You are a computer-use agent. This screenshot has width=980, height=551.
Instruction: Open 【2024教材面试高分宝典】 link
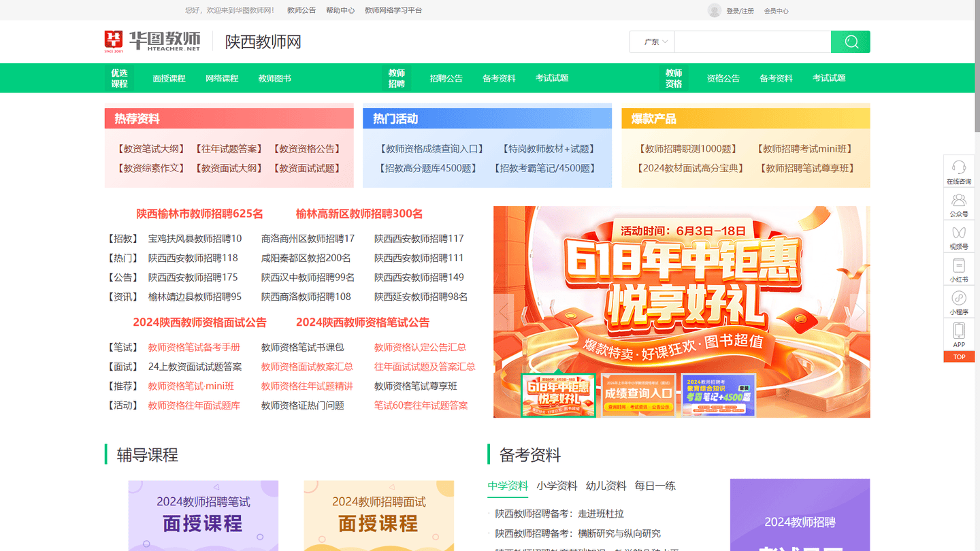[x=690, y=168]
